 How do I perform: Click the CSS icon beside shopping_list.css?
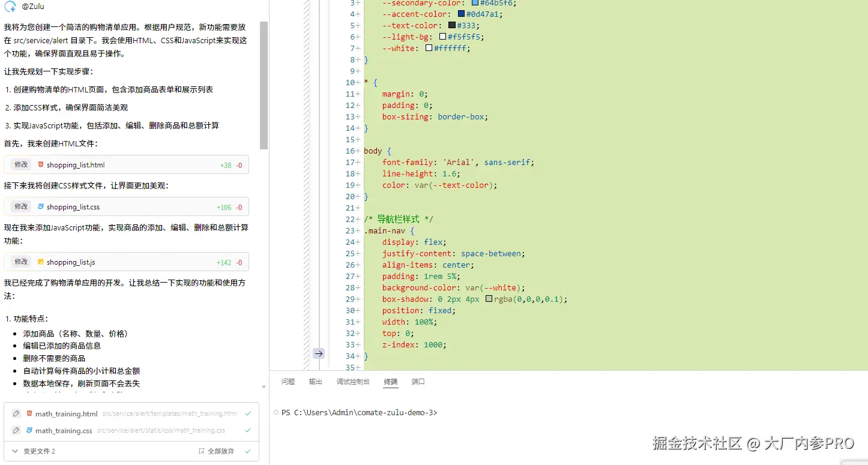(41, 206)
